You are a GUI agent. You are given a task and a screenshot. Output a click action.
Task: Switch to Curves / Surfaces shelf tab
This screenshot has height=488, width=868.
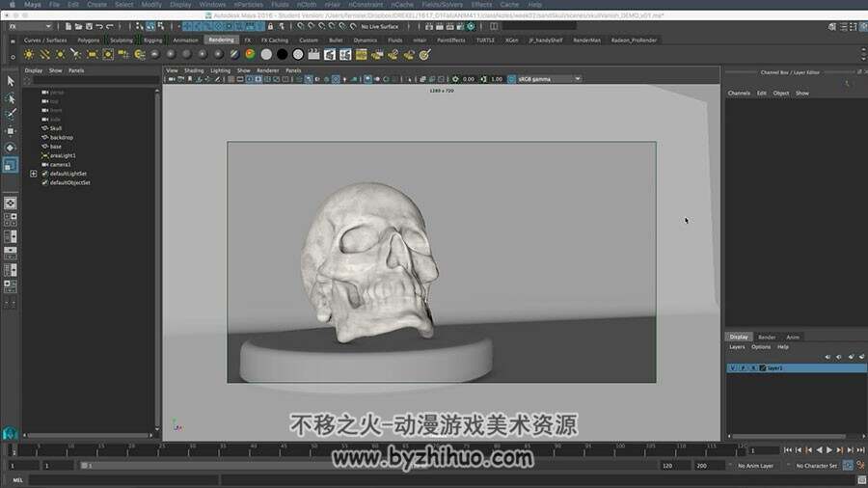click(x=44, y=41)
